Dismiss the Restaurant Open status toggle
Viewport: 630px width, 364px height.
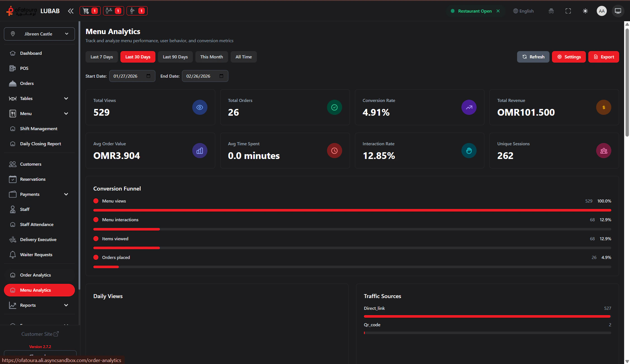point(498,11)
